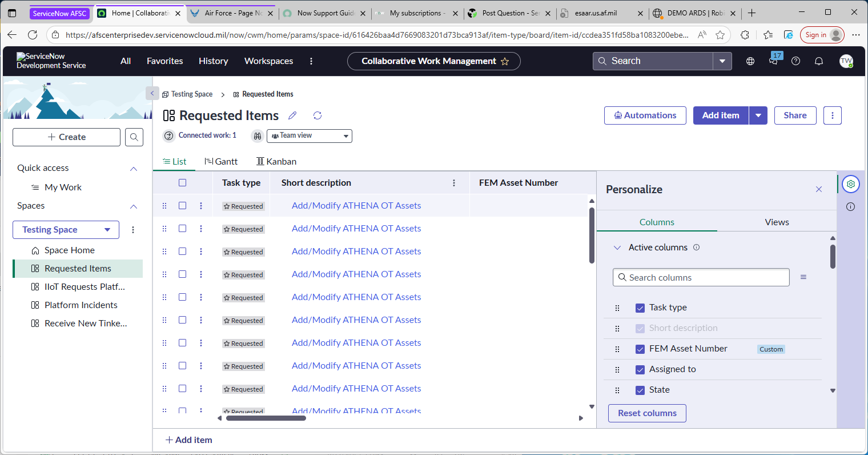This screenshot has height=455, width=868.
Task: Collapse the left navigation sidebar
Action: [x=152, y=93]
